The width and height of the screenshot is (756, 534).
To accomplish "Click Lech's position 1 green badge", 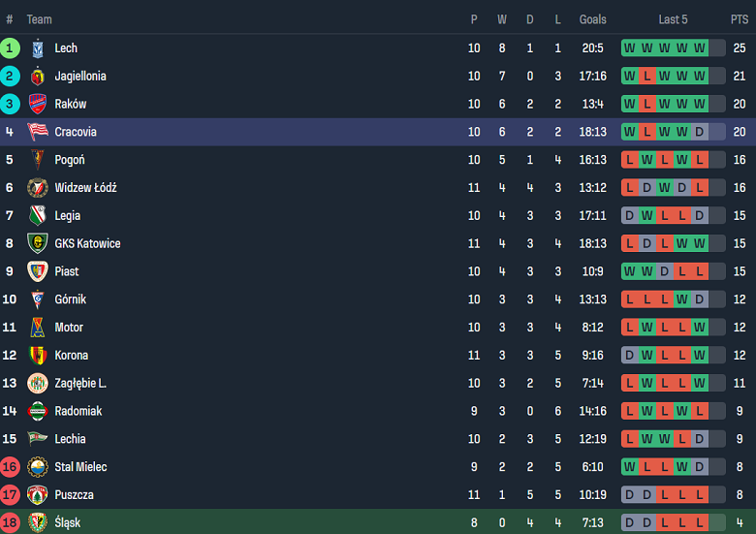I will coord(10,48).
